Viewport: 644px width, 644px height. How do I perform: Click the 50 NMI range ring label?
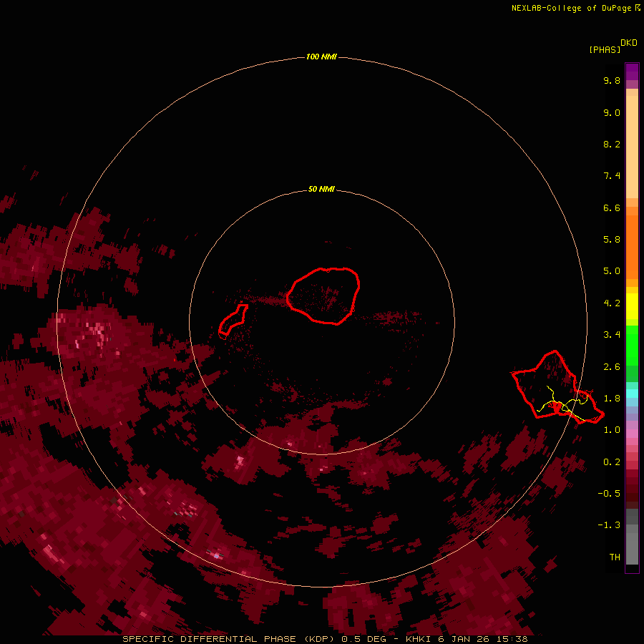click(x=321, y=189)
